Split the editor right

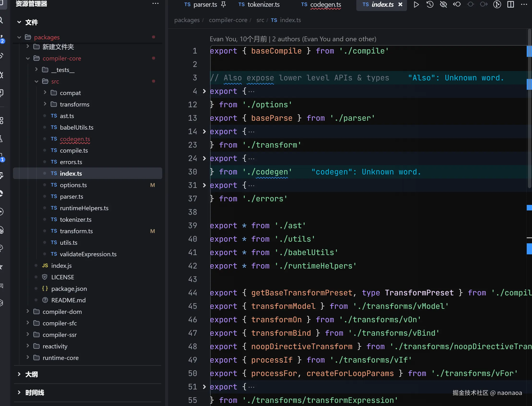click(510, 4)
